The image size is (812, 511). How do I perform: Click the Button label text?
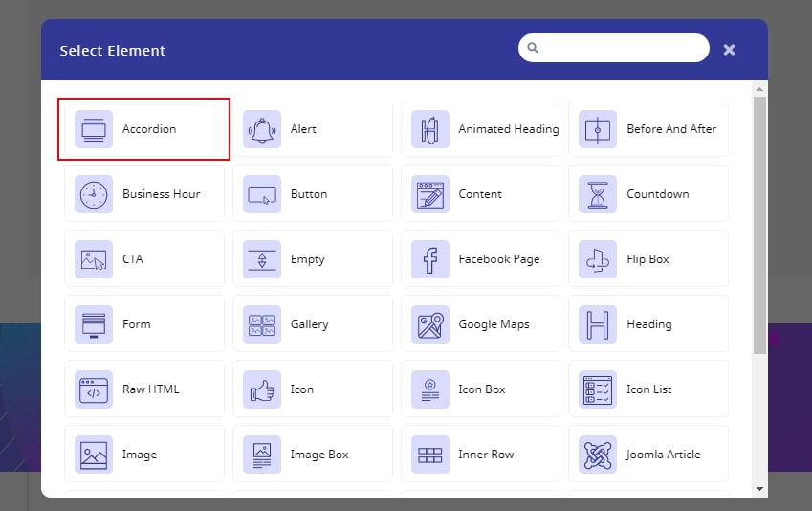[x=309, y=194]
